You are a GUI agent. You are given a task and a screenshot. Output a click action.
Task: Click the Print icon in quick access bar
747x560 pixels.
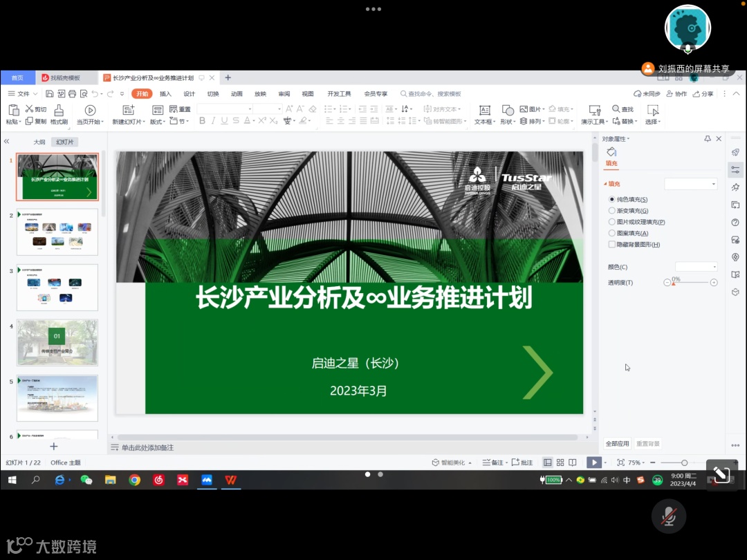73,94
